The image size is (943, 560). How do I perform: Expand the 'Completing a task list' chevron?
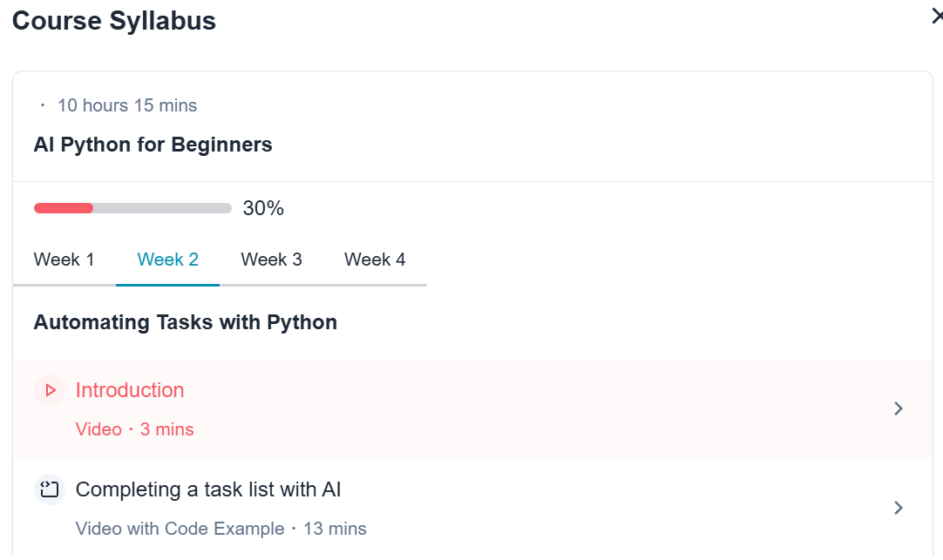[899, 508]
